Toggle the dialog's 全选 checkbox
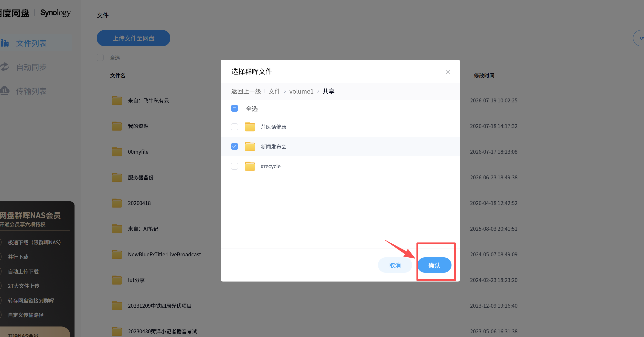The image size is (644, 337). click(x=234, y=109)
